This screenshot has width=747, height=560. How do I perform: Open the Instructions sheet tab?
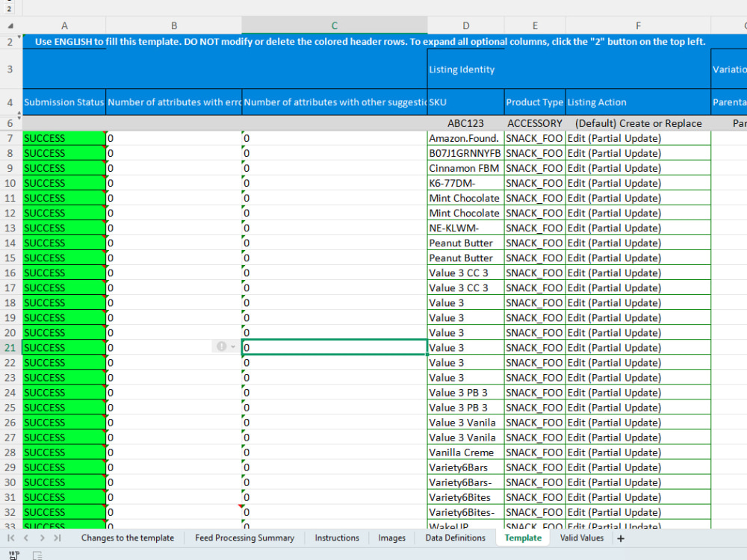[x=337, y=538]
